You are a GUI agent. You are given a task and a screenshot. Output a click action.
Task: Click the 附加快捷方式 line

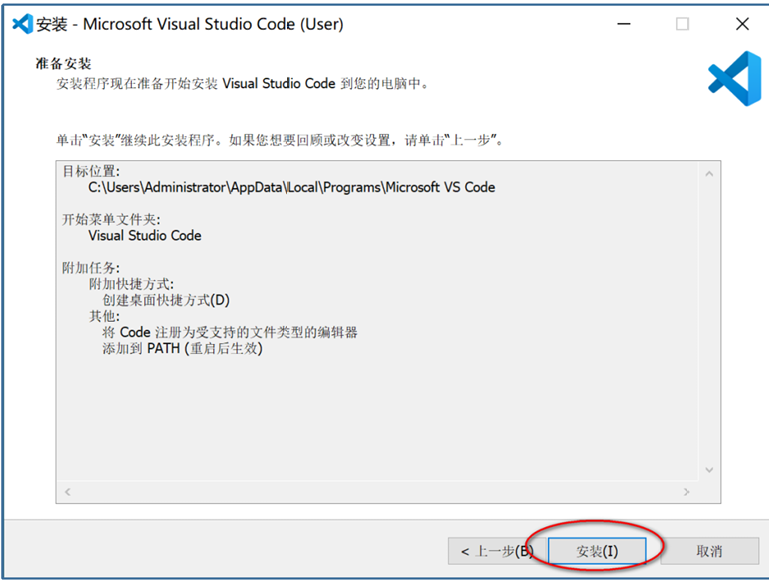(131, 284)
